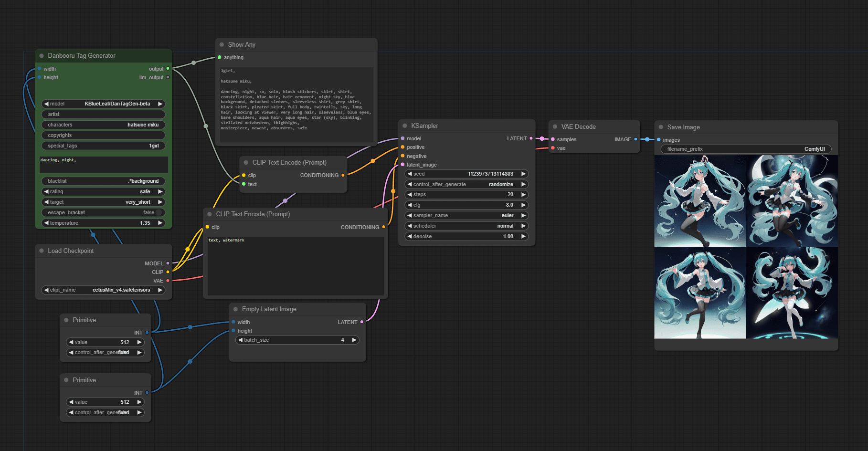Collapse the Primitive node wired to the height input
The width and height of the screenshot is (868, 451).
(x=66, y=380)
